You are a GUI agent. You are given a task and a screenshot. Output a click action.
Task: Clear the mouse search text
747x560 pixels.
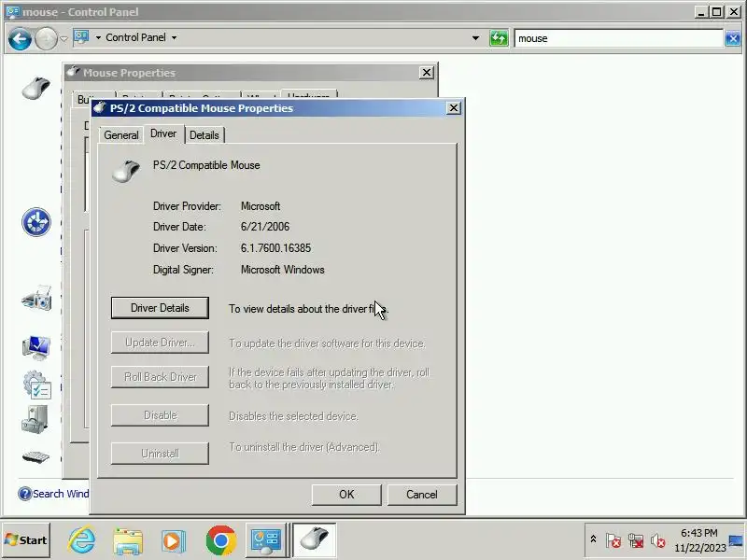[x=733, y=38]
